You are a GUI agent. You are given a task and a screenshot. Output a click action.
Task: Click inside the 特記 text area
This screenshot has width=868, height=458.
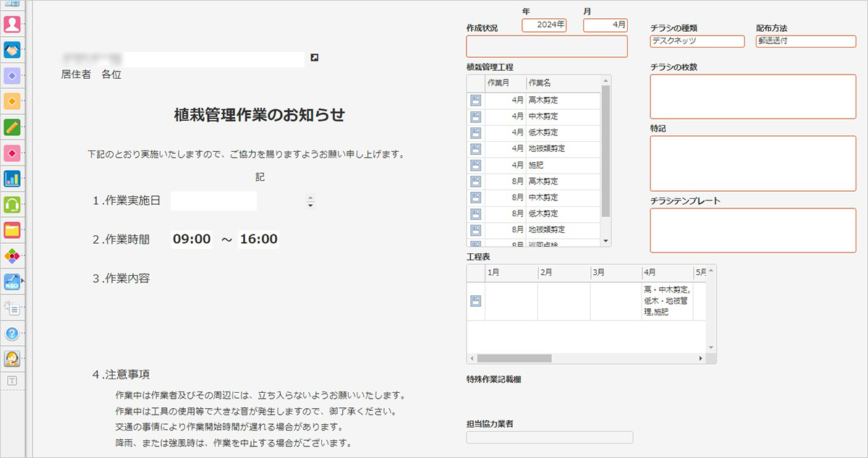(x=752, y=163)
